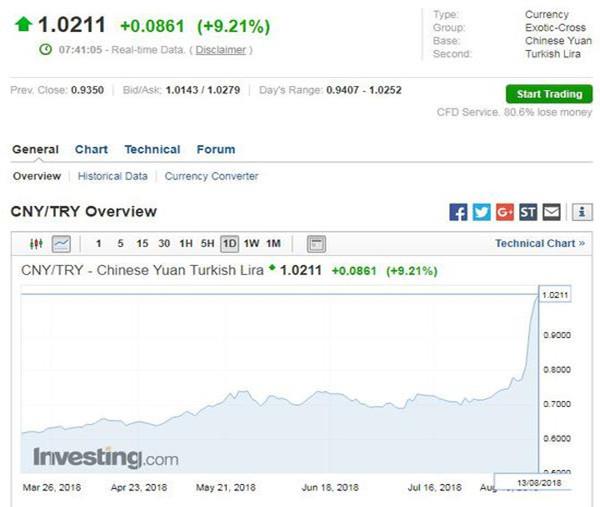Click the 1.0211 price label on chart
The width and height of the screenshot is (600, 507).
pos(555,295)
